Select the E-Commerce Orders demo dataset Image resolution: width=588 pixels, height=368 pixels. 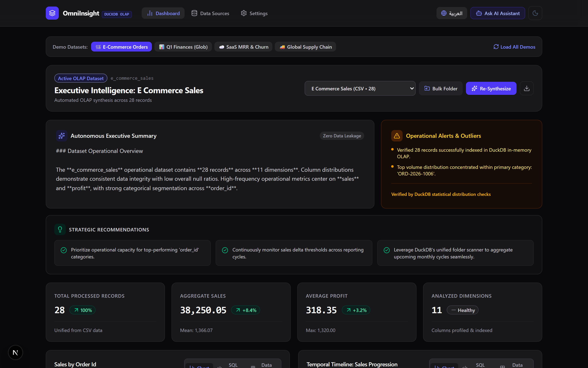121,47
